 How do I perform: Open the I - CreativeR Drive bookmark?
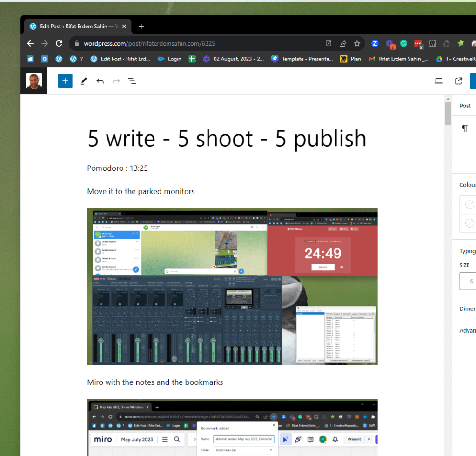(456, 59)
